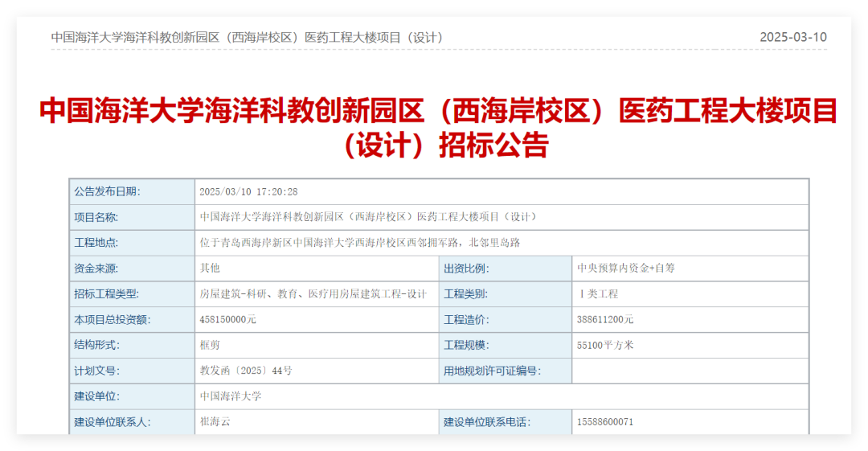This screenshot has width=868, height=451.
Task: Select the phone number 15588600071
Action: [x=605, y=421]
